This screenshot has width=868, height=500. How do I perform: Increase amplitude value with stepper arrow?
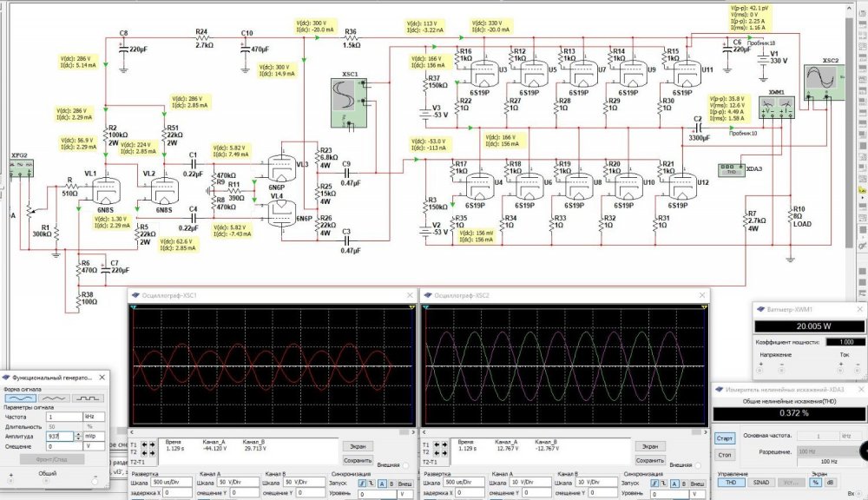(78, 434)
